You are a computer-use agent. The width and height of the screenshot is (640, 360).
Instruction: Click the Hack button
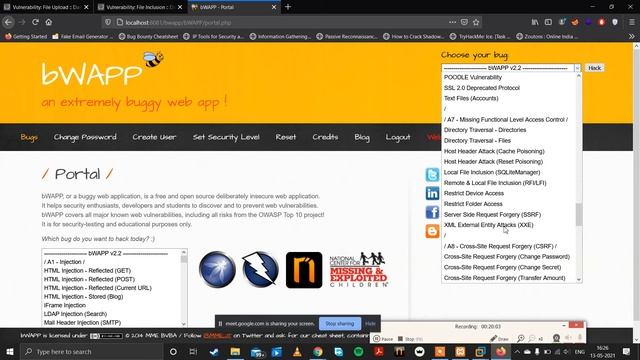594,68
